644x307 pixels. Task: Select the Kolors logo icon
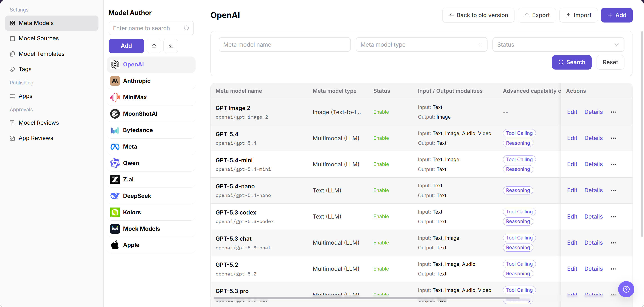(x=115, y=212)
